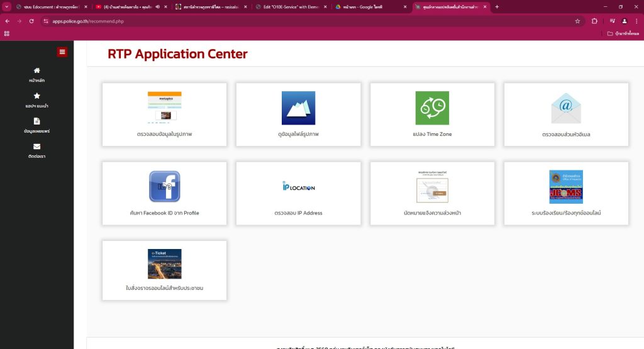Click the apps.police.go.th address bar

coord(252,21)
